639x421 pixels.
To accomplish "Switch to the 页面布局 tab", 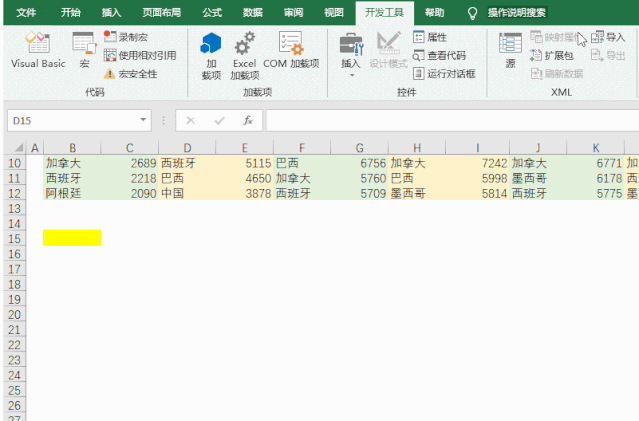I will 161,13.
